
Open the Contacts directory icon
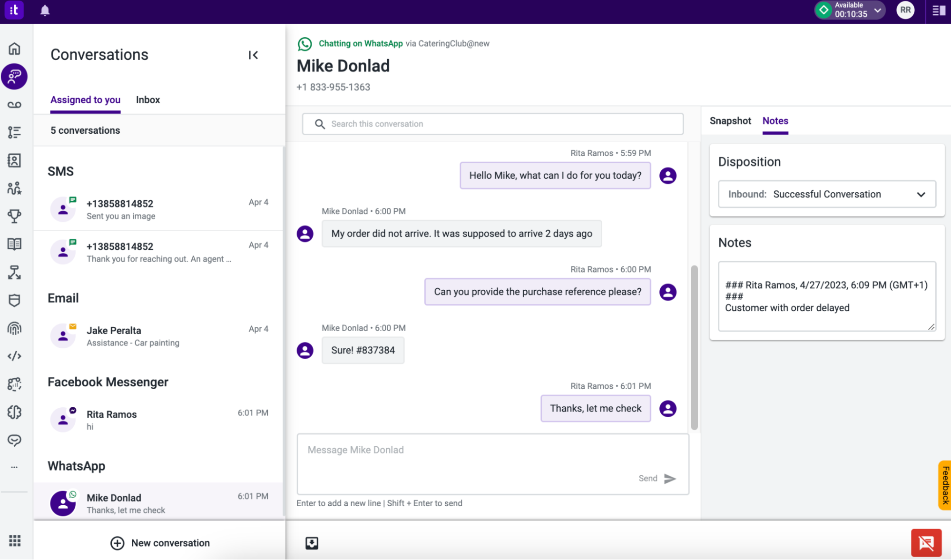pos(14,160)
